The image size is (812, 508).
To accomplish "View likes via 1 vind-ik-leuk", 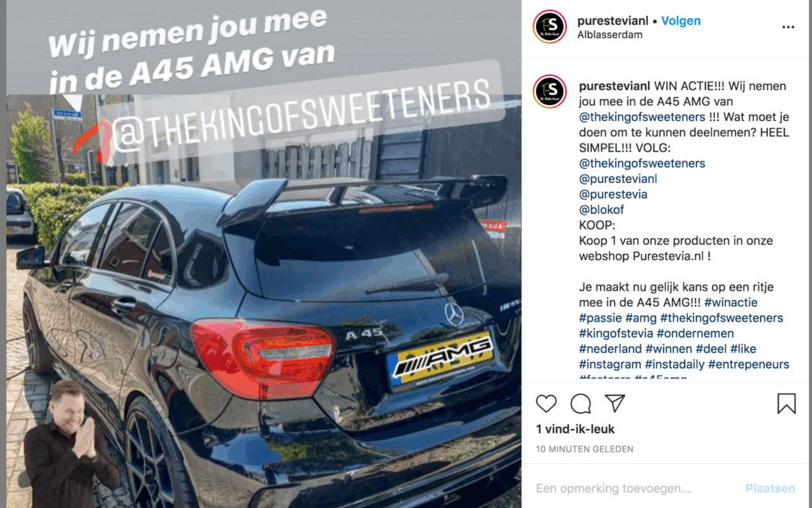I will 575,429.
